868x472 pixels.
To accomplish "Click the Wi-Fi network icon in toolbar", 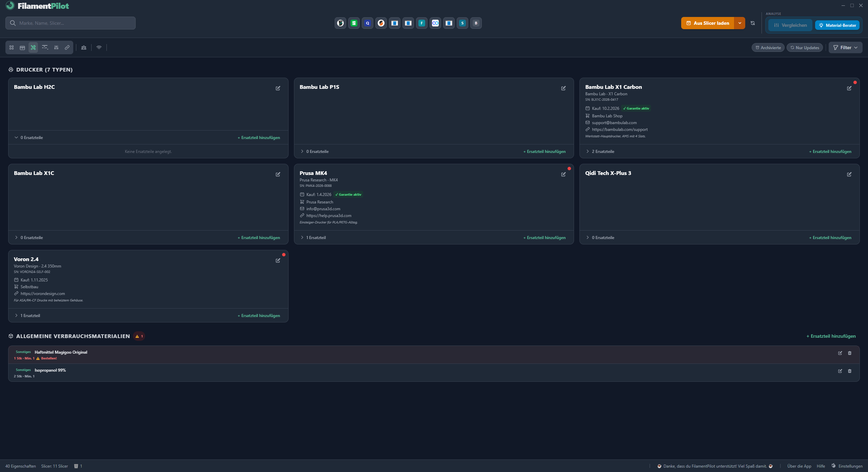I will [x=99, y=47].
